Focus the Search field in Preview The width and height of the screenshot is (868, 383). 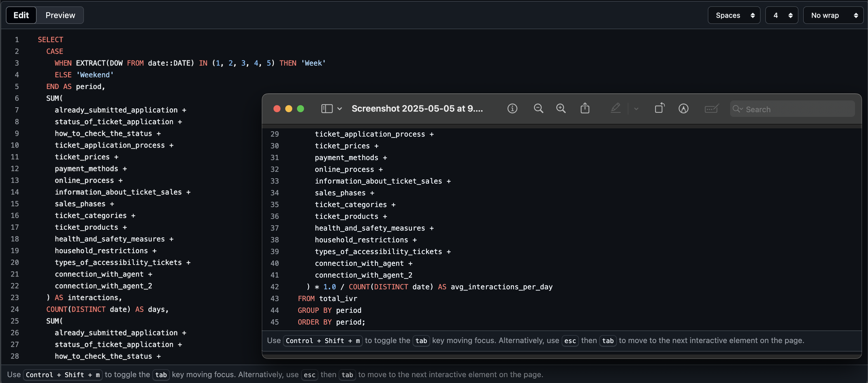point(792,109)
